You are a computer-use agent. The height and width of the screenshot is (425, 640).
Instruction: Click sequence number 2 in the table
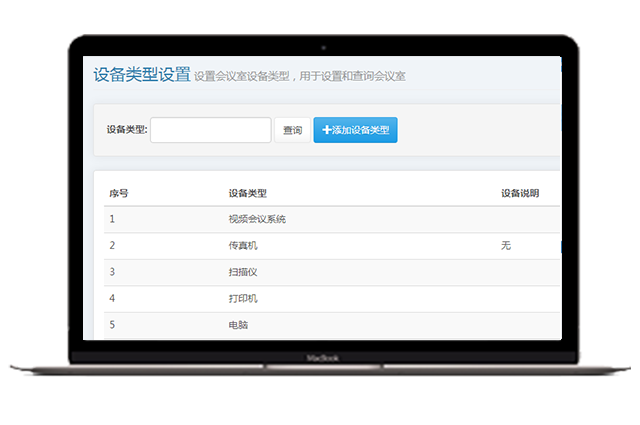(x=112, y=245)
